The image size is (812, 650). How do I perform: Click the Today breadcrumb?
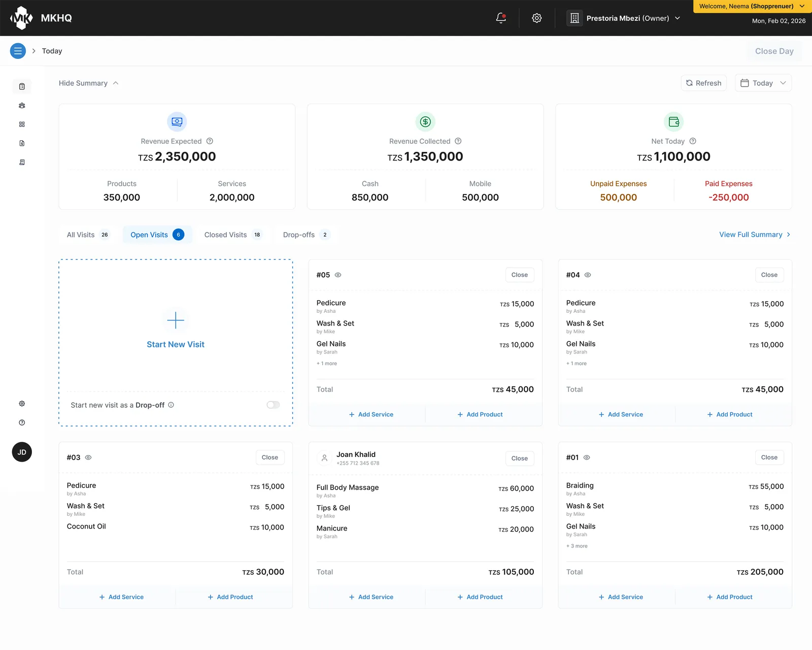pos(52,51)
